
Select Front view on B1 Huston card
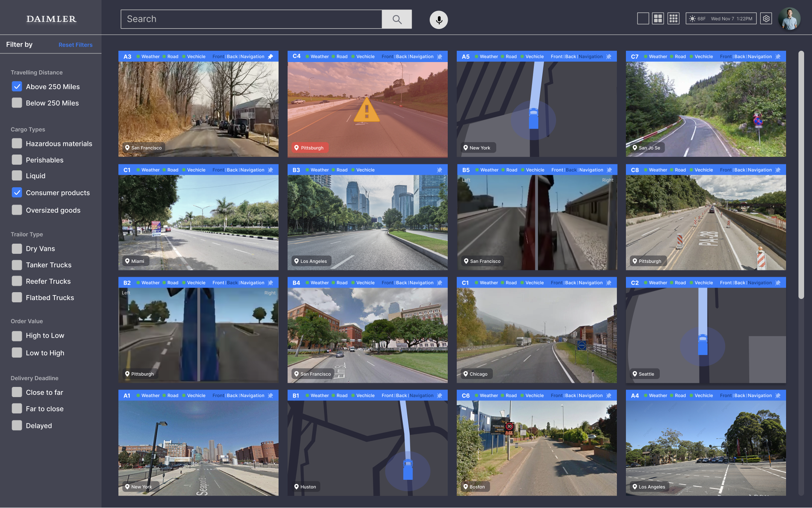[388, 396]
